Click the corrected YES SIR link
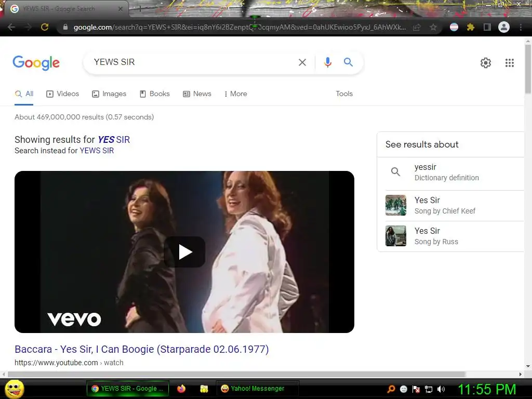 pyautogui.click(x=114, y=140)
